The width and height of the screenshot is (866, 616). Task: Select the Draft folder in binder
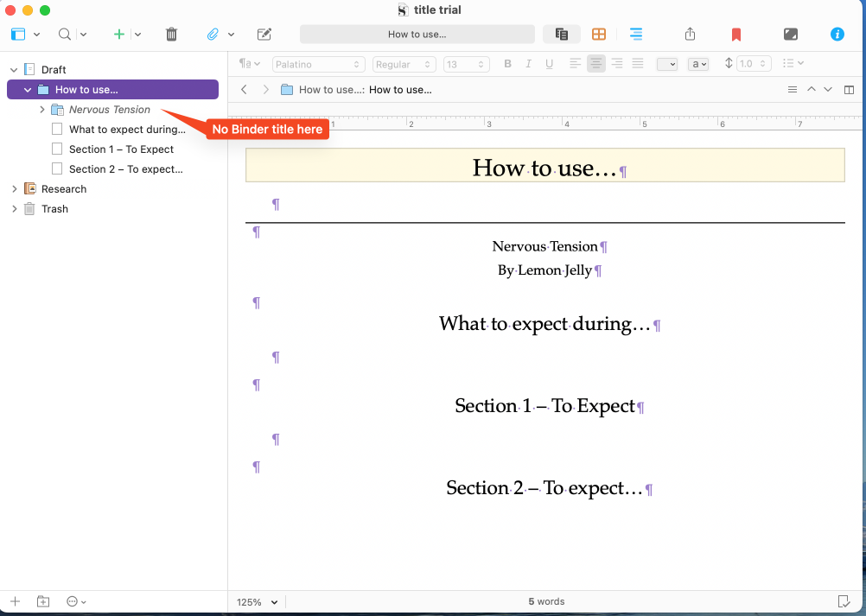(x=54, y=69)
